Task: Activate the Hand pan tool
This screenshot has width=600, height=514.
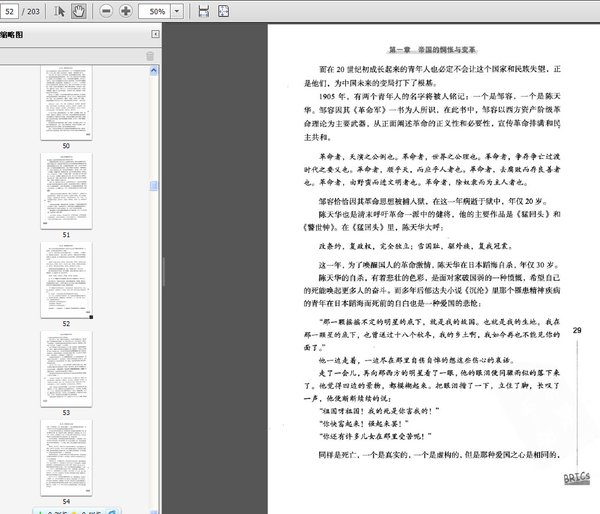Action: tap(78, 11)
